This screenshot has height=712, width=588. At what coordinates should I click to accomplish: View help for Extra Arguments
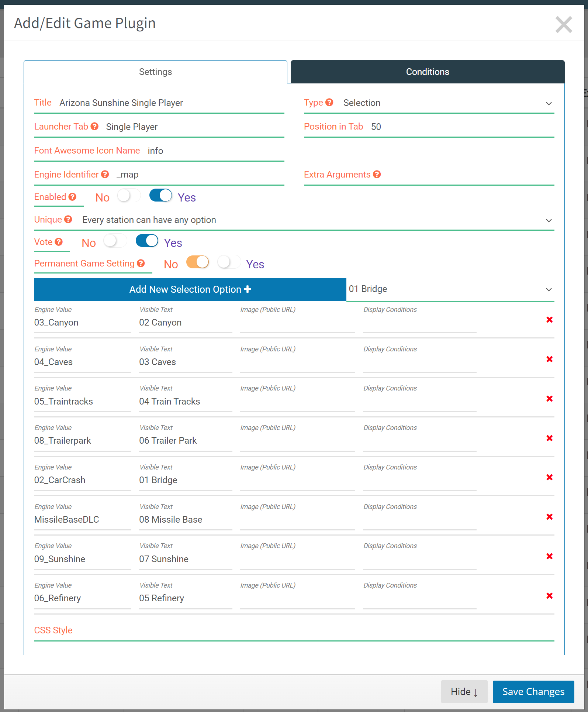coord(377,174)
